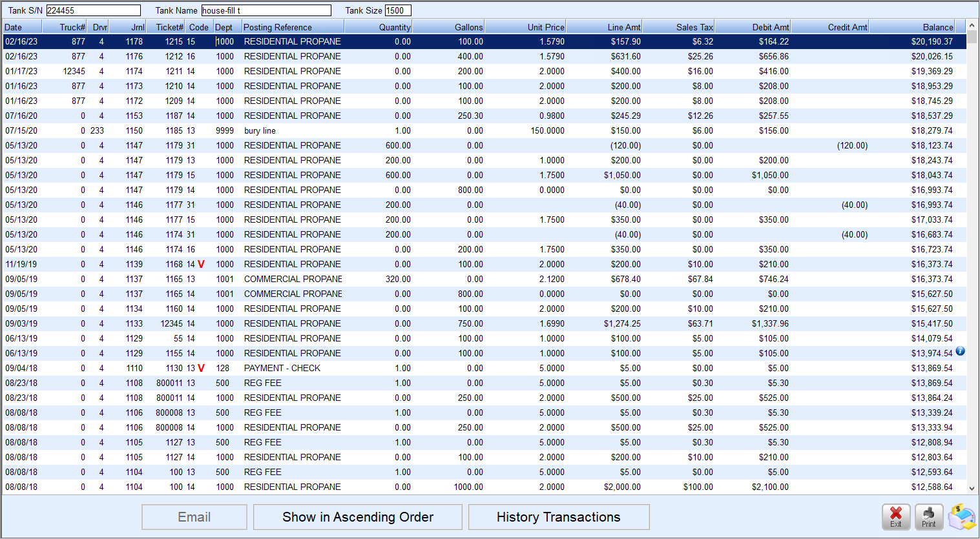This screenshot has height=539, width=980.
Task: Click the date "01/17/23"
Action: click(x=21, y=71)
